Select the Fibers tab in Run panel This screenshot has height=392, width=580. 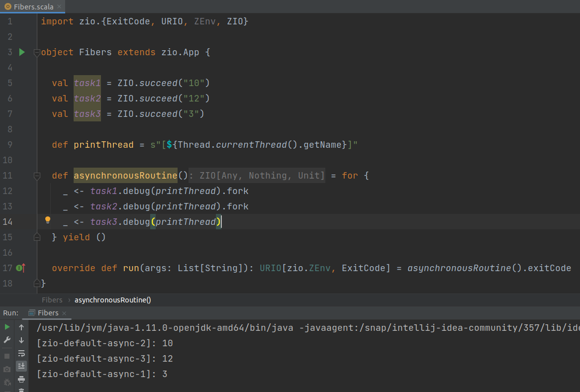pos(48,313)
